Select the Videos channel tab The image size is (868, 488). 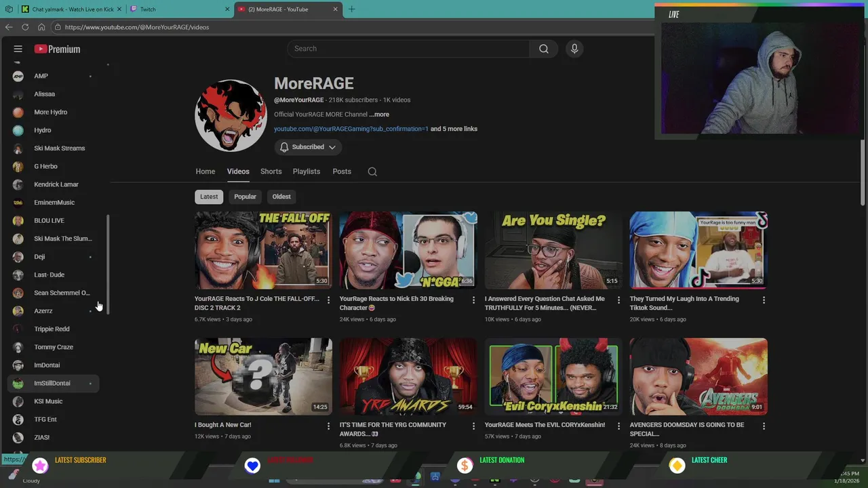(238, 171)
